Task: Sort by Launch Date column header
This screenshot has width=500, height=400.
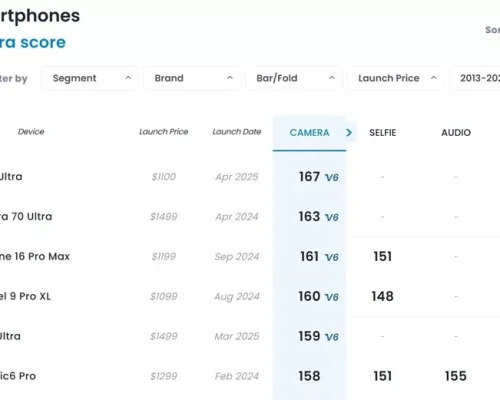Action: click(x=237, y=132)
